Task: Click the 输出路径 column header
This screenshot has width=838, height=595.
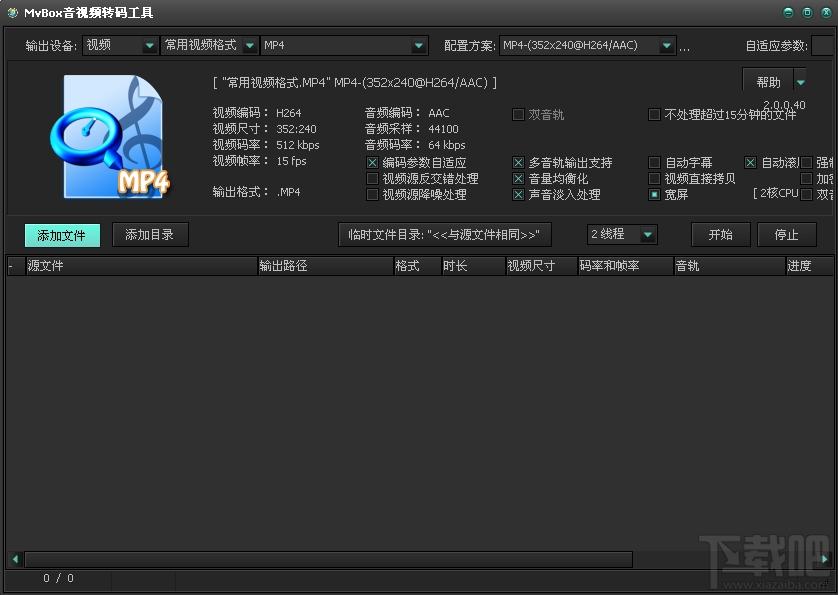Action: click(x=325, y=266)
